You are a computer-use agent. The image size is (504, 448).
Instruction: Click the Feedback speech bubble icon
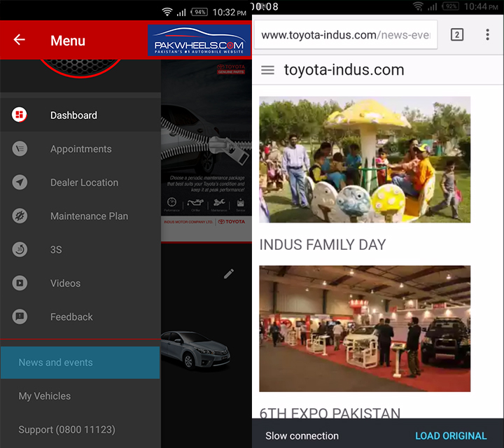[x=20, y=316]
